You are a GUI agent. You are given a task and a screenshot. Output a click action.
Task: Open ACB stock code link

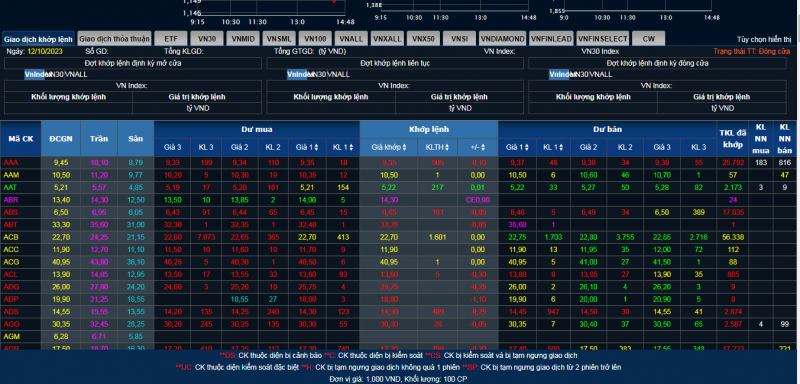tap(10, 237)
